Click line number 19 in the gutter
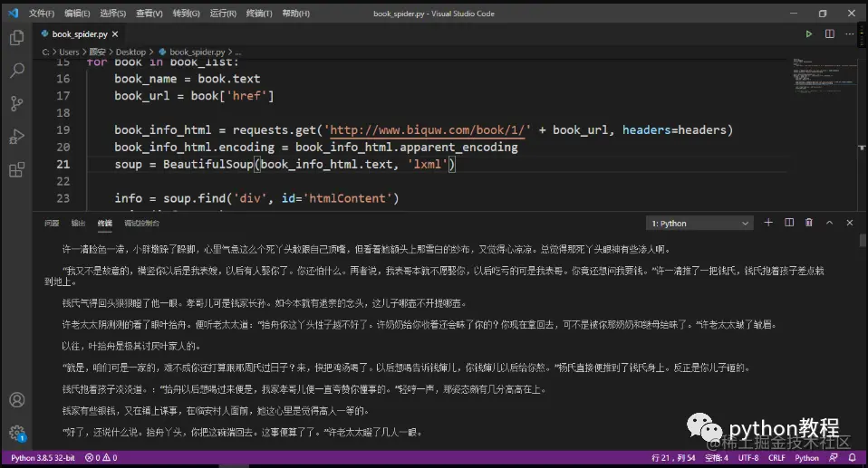 tap(63, 130)
